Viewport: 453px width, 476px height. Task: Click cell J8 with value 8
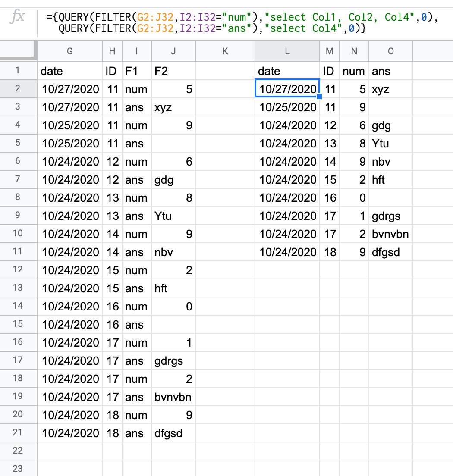(173, 197)
